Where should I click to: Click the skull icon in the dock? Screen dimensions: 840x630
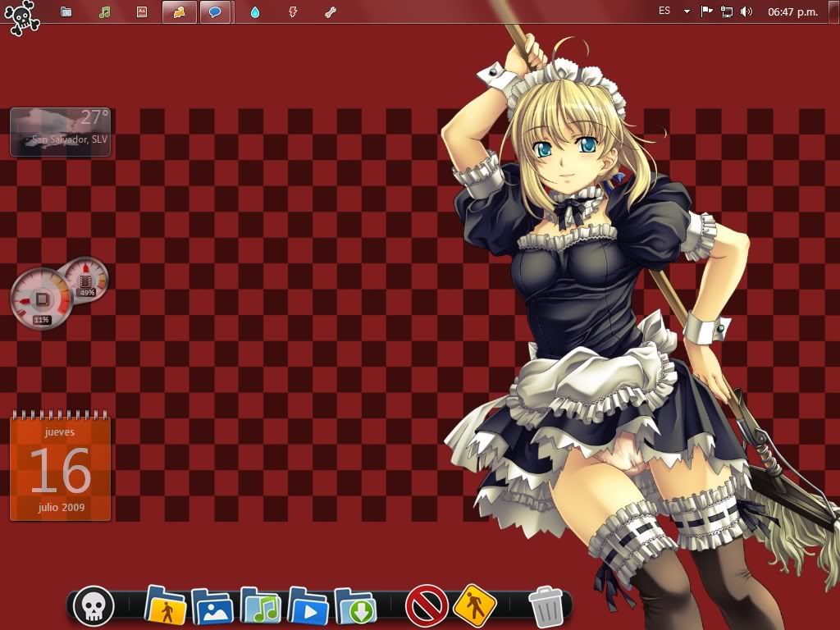click(94, 606)
